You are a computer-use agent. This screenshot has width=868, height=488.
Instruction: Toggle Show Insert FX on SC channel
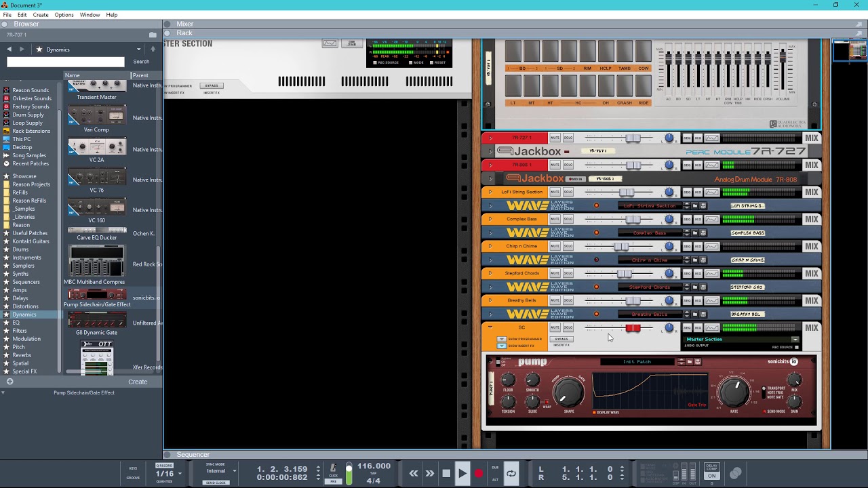[x=502, y=346]
